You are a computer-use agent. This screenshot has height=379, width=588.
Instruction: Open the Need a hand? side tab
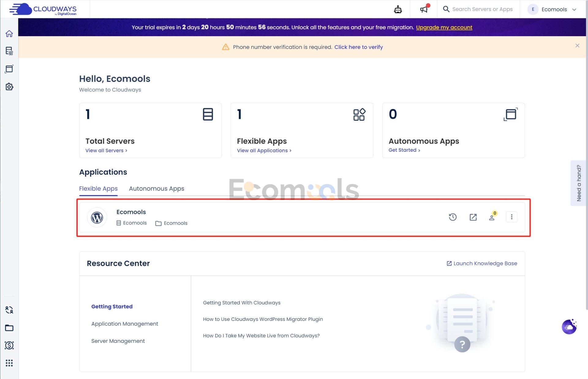(579, 183)
